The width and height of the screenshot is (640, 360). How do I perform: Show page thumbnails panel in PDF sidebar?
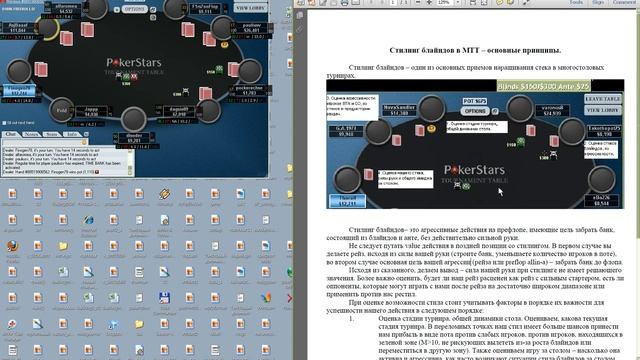[300, 16]
